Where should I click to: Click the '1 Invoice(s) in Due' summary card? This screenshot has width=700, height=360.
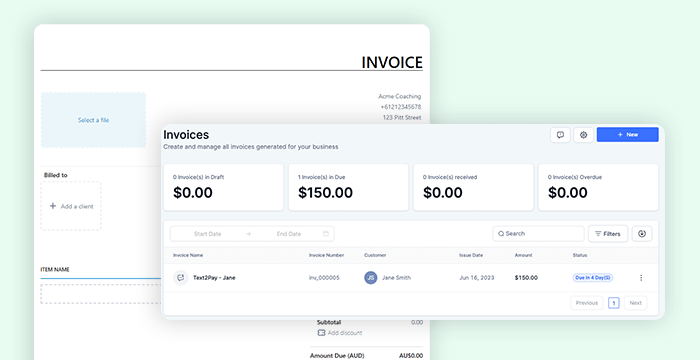(x=348, y=187)
